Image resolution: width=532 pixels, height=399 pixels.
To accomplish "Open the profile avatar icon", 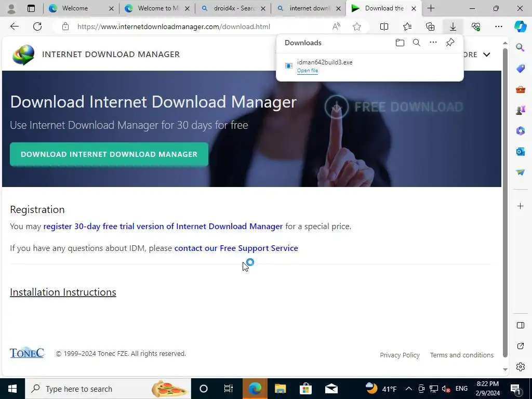I will (x=11, y=8).
